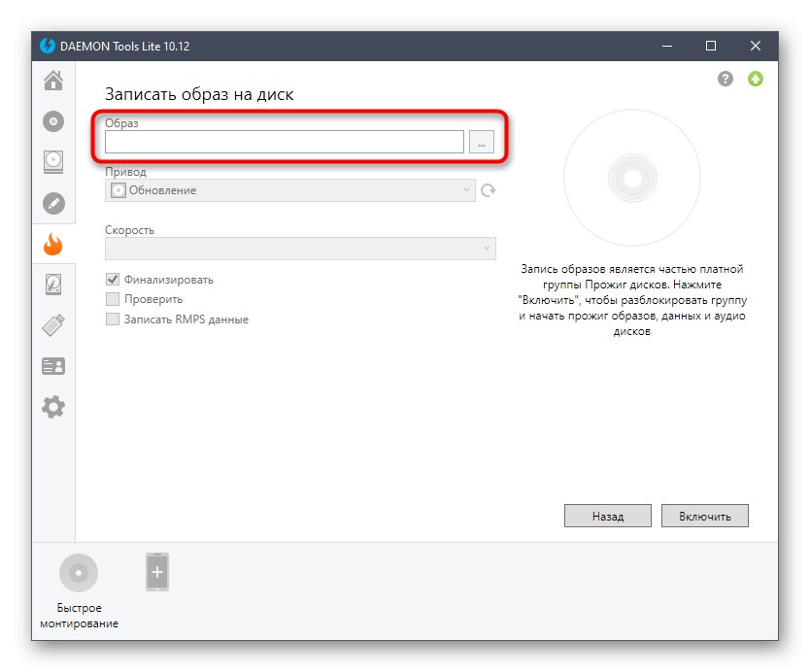Check the Записать RMPS данные option
Viewport: 810px width, 672px height.
coord(112,319)
